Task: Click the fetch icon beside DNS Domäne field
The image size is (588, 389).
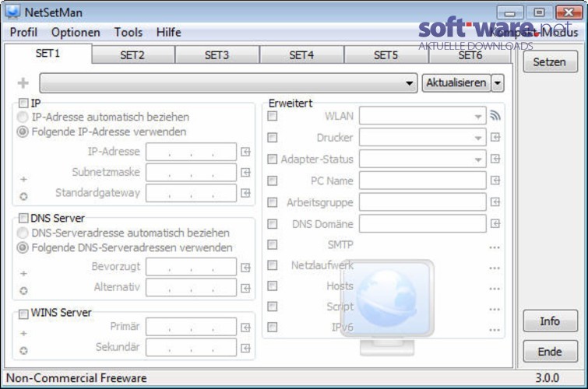Action: coord(495,224)
